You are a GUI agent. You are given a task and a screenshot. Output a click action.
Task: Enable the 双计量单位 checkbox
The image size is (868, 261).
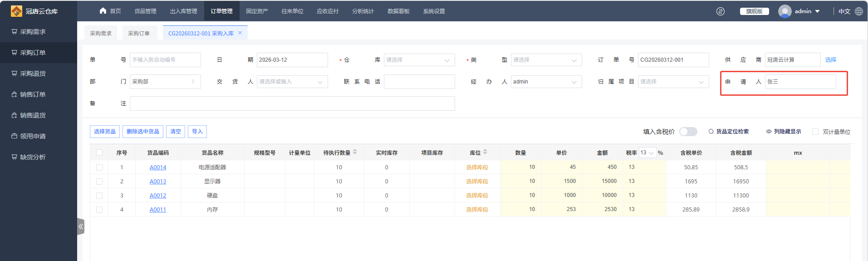pos(815,132)
